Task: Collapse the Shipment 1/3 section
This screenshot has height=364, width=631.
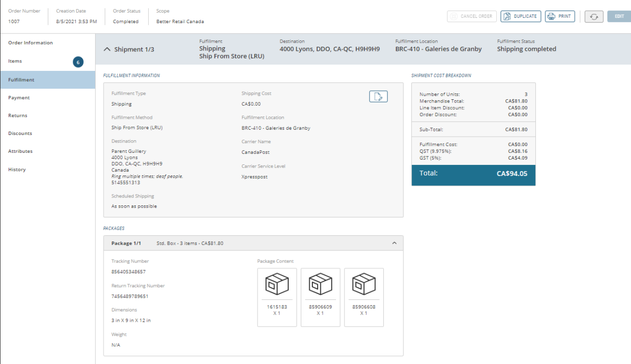Action: pyautogui.click(x=108, y=49)
